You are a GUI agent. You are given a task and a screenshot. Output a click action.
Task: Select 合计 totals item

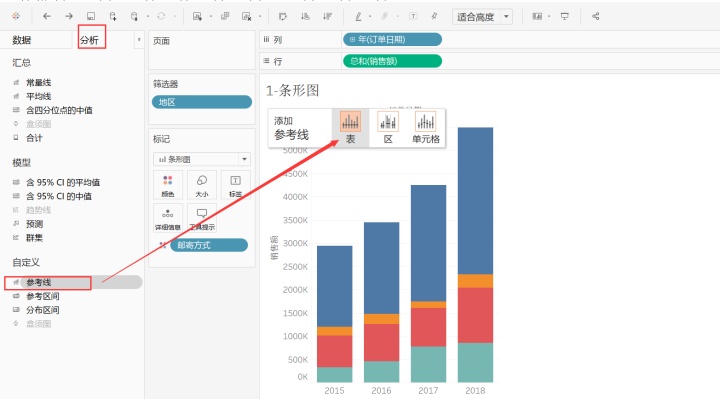coord(34,138)
